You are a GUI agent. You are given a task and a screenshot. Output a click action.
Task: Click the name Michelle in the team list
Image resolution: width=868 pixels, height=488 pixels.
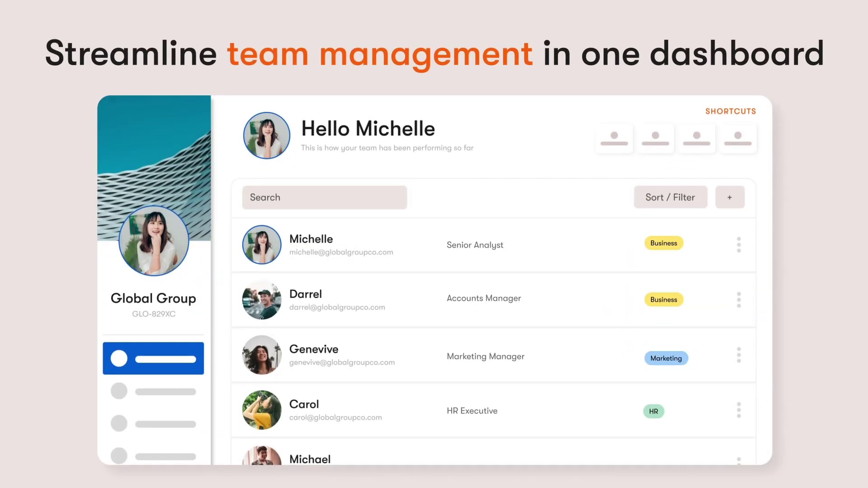[x=311, y=239]
